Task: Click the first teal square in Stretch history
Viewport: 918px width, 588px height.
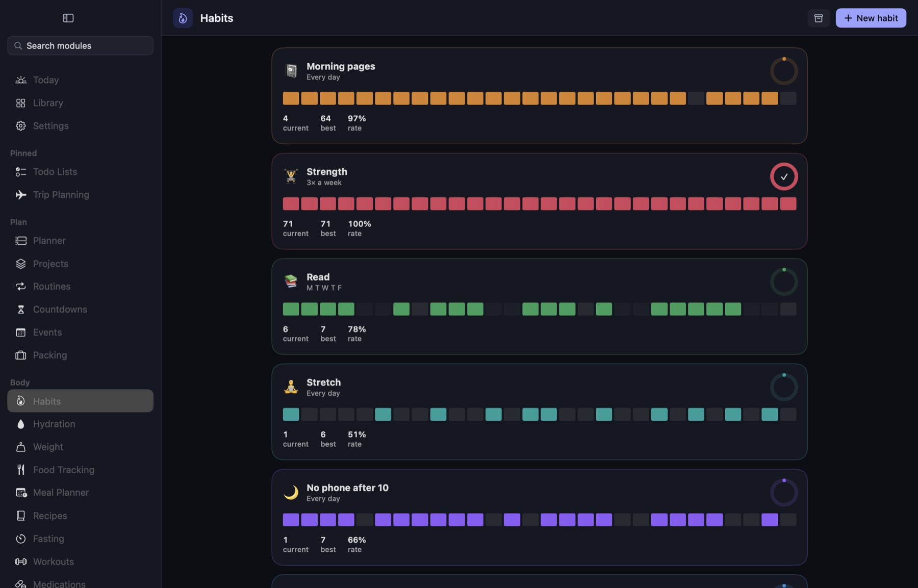Action: [291, 415]
